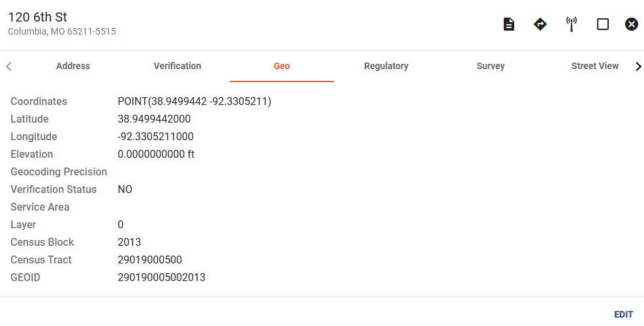Show more tabs with right chevron
This screenshot has height=326, width=644.
pyautogui.click(x=638, y=66)
